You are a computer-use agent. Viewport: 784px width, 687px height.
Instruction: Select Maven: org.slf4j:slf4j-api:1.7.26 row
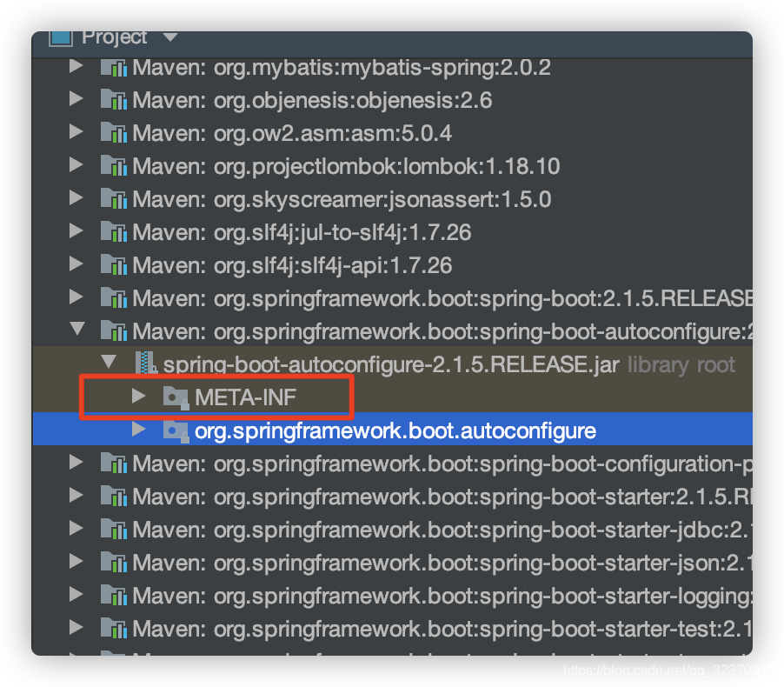pos(393,265)
